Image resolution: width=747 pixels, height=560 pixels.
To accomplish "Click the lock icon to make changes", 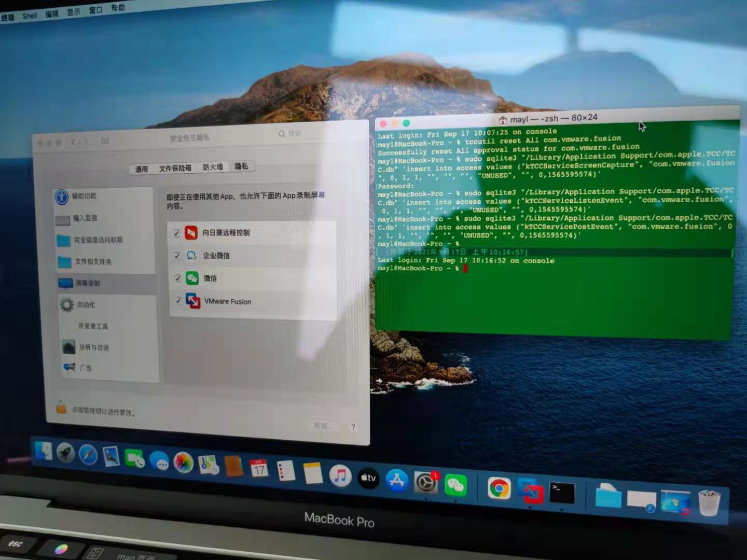I will pos(61,408).
